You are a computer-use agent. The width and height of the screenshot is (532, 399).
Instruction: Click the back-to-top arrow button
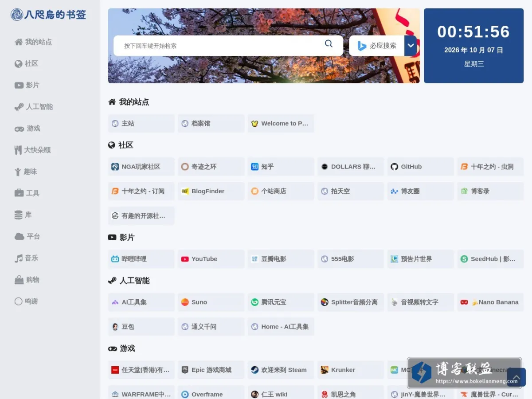pos(516,377)
